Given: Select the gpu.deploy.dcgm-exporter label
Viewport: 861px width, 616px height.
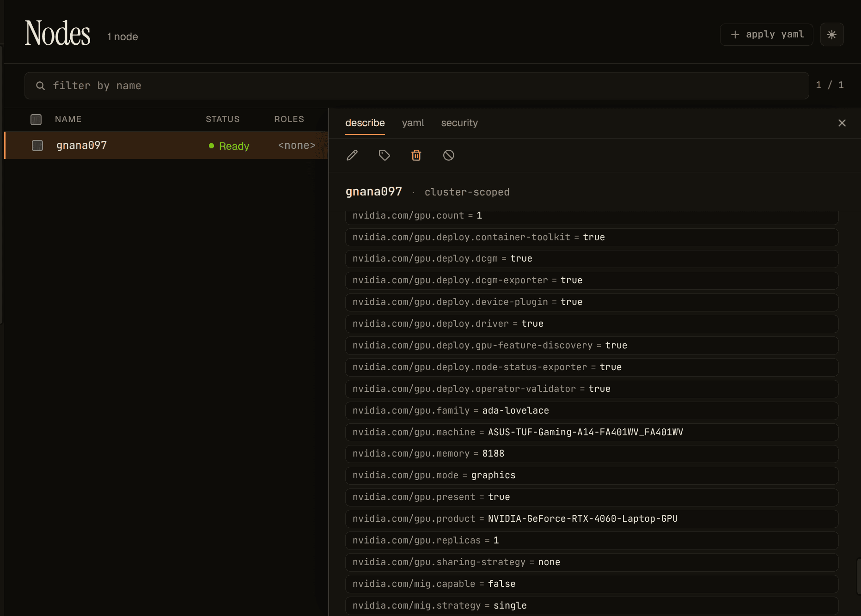Looking at the screenshot, I should point(592,281).
